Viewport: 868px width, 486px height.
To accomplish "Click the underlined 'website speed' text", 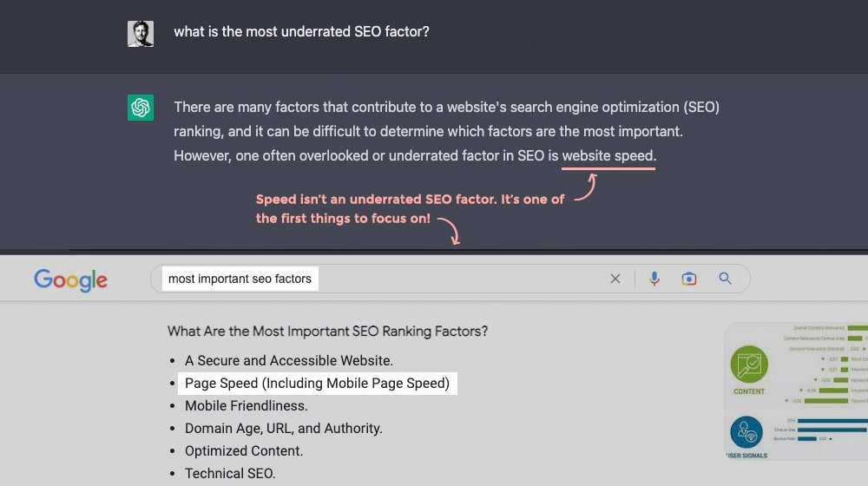I will [608, 156].
